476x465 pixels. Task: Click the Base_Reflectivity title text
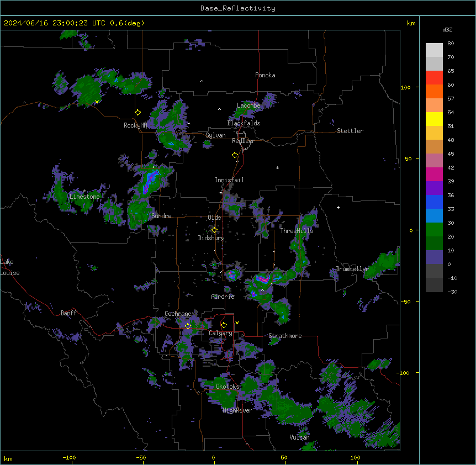(237, 8)
